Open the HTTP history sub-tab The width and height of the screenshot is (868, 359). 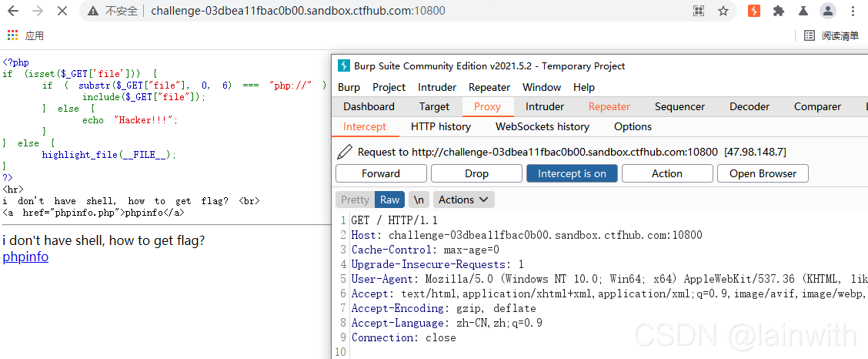point(441,126)
